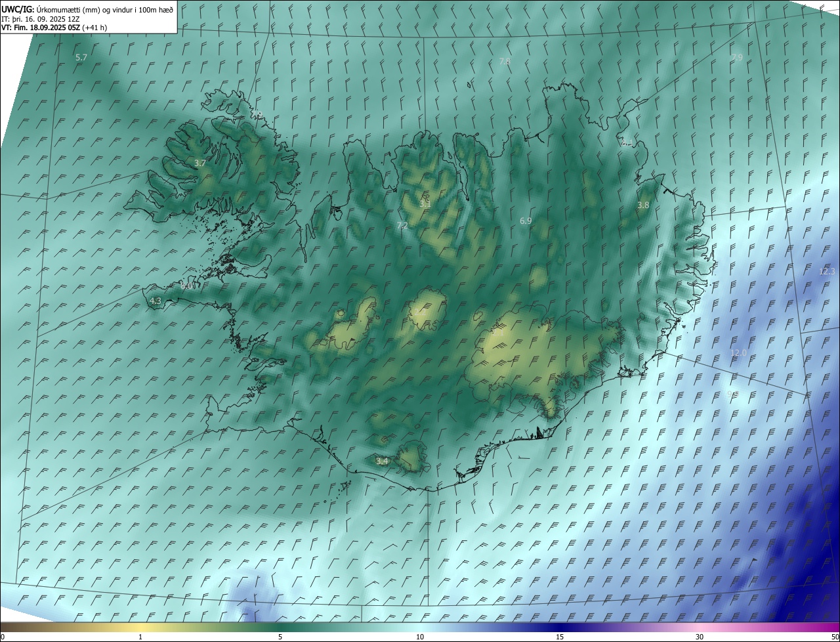Click the "IT: þri. 16. 09. 2025 12Z" line
Viewport: 840px width, 642px height.
(x=41, y=19)
